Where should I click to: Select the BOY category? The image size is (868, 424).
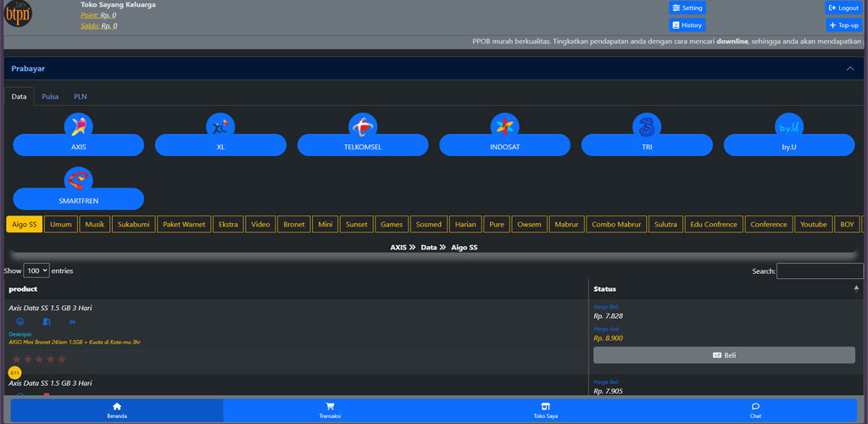(x=847, y=224)
